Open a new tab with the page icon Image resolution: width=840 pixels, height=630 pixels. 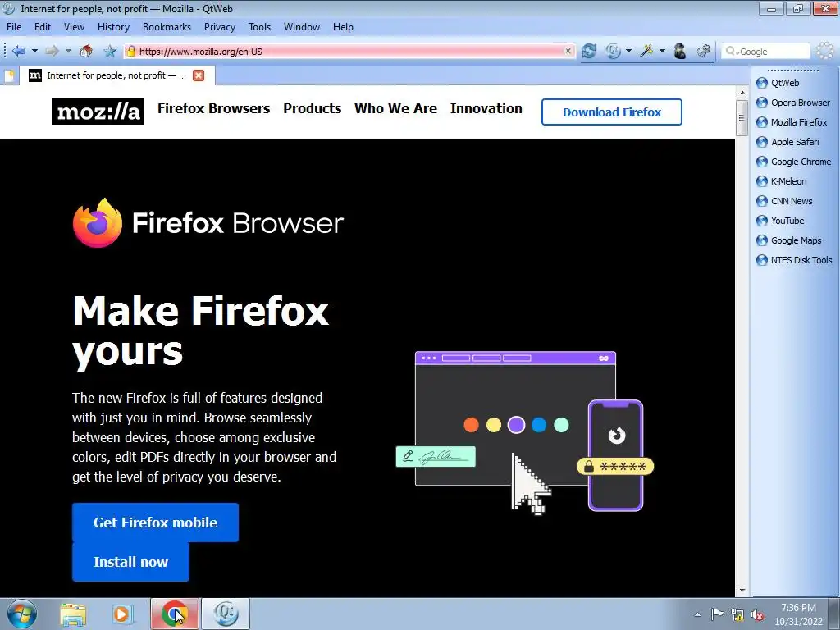point(9,75)
